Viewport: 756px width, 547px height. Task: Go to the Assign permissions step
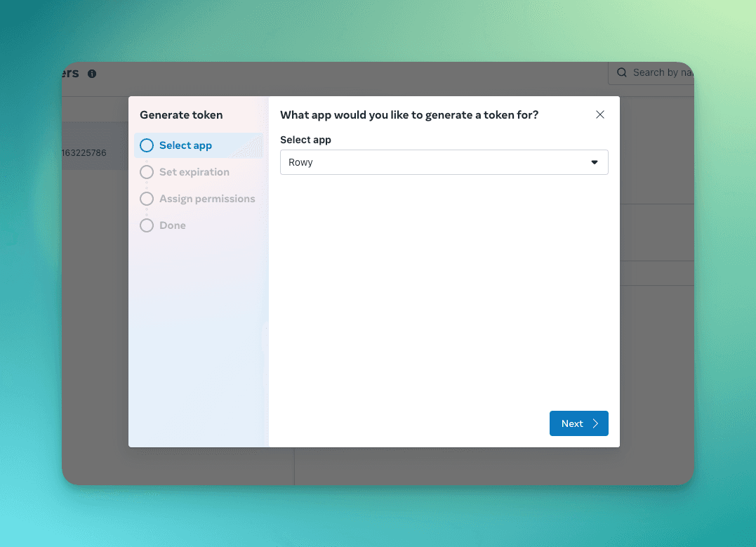pos(199,199)
